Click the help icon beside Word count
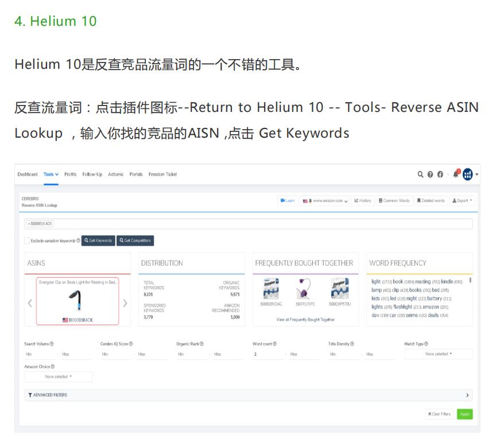The width and height of the screenshot is (496, 448). (274, 344)
